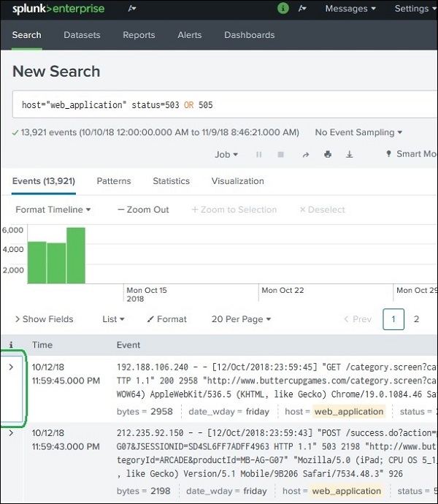Click the Print results icon
The height and width of the screenshot is (504, 438).
tap(328, 155)
